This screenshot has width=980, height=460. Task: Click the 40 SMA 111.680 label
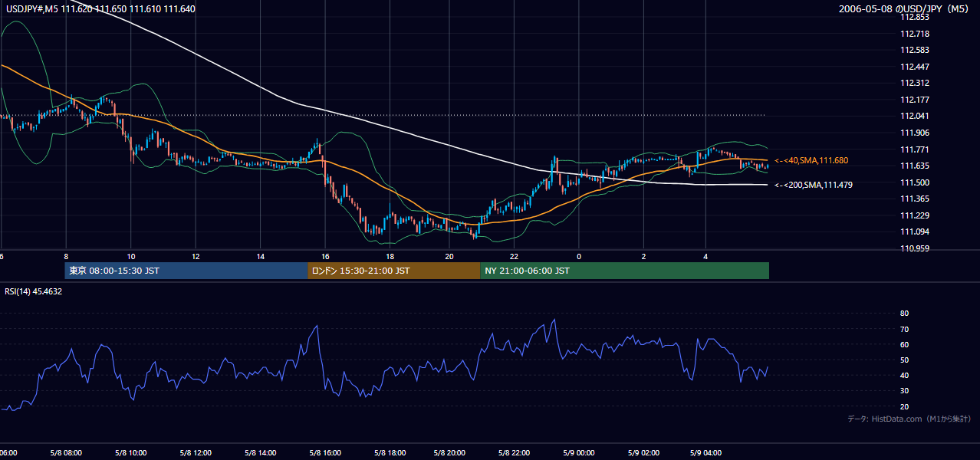(811, 160)
